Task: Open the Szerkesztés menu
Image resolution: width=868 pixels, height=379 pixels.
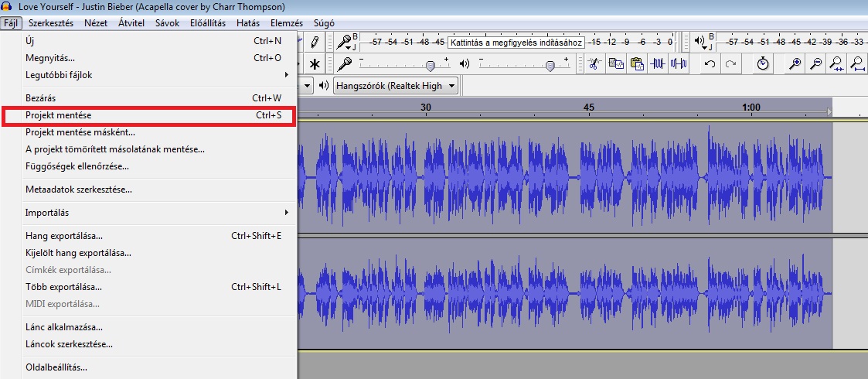Action: (x=51, y=23)
